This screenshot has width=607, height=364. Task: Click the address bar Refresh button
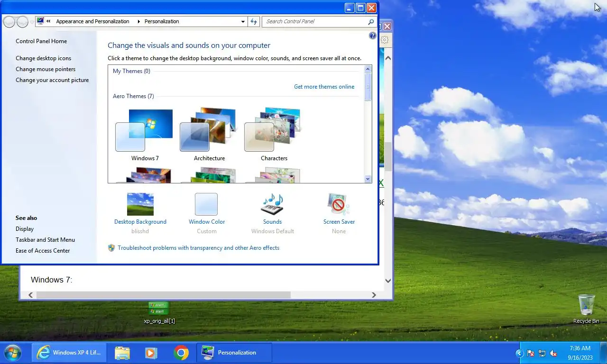coord(254,21)
